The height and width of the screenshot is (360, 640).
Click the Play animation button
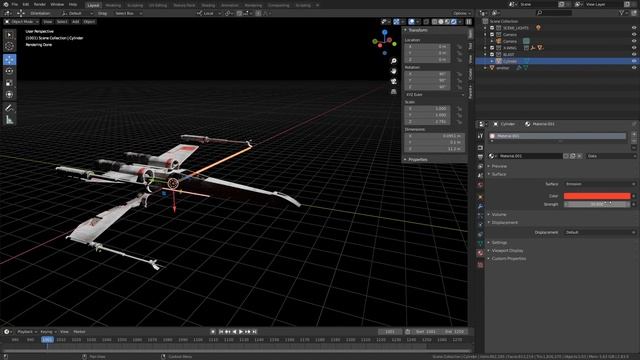241,332
